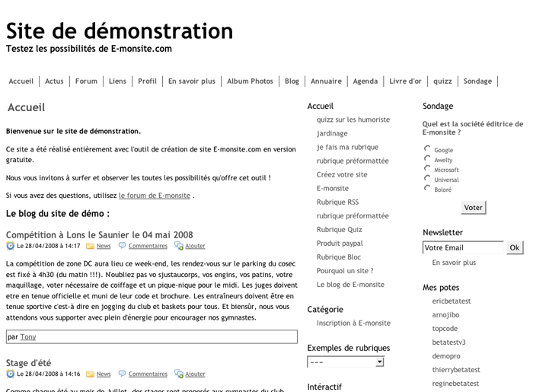The image size is (533, 392).
Task: Open Rubrique Quiz link
Action: (x=340, y=230)
